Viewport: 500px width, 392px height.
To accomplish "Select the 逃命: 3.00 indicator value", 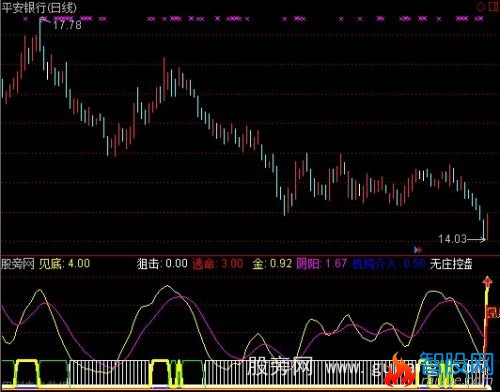I will (218, 264).
